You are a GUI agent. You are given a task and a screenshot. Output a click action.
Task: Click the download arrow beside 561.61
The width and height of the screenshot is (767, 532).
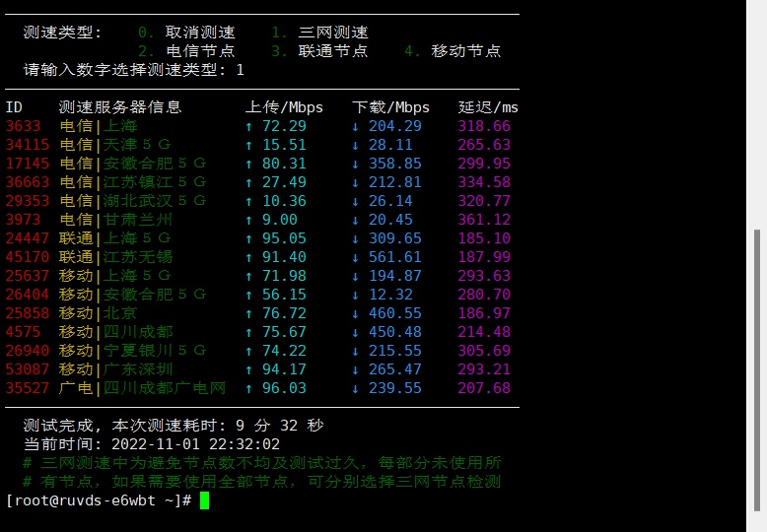(356, 257)
